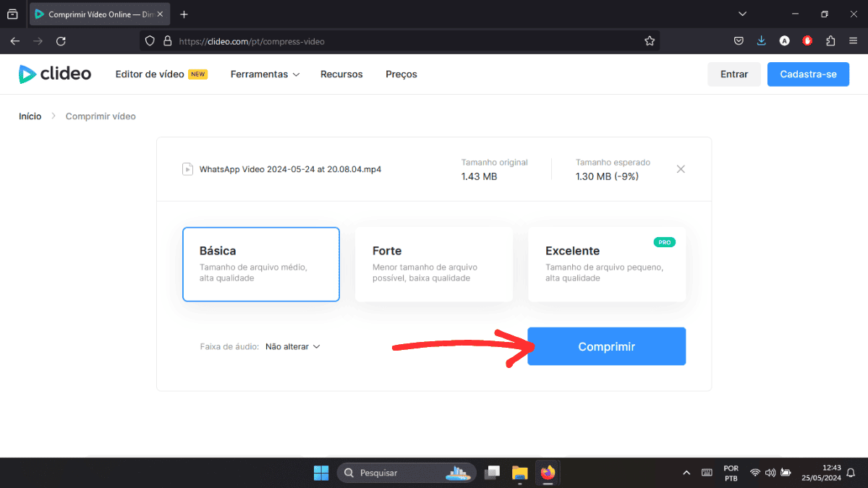
Task: Open File Explorer from the taskbar
Action: (519, 473)
